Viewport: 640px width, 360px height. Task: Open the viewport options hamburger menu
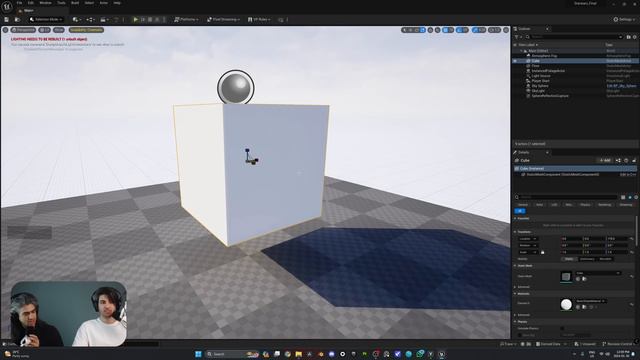(x=5, y=30)
